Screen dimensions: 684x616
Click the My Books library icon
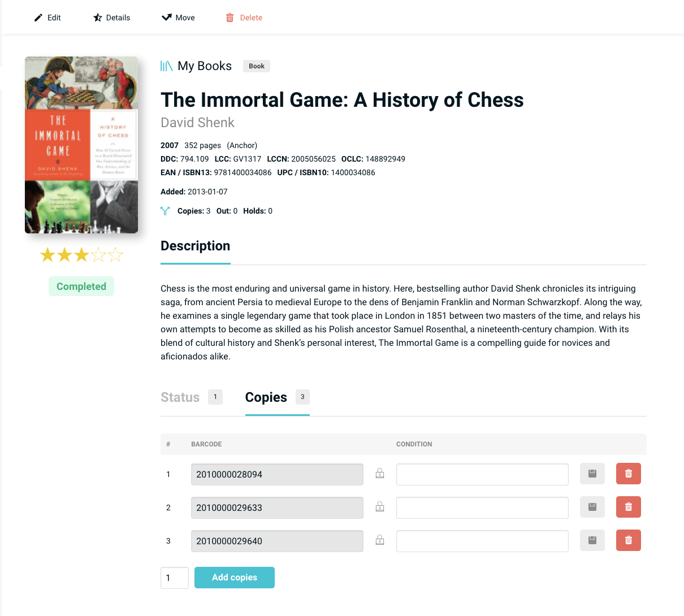(166, 66)
